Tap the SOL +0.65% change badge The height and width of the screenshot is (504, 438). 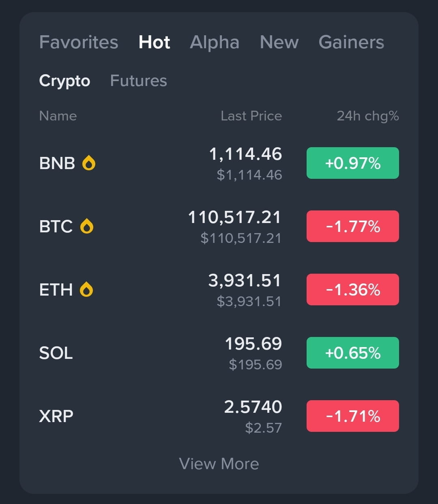tap(353, 353)
